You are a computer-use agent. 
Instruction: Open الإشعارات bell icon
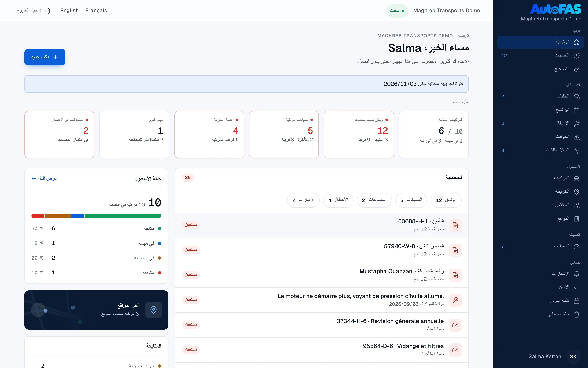576,274
